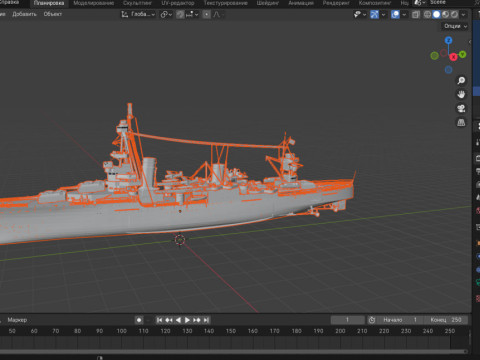Jump to the next keyframe
This screenshot has width=480, height=360.
pos(197,320)
